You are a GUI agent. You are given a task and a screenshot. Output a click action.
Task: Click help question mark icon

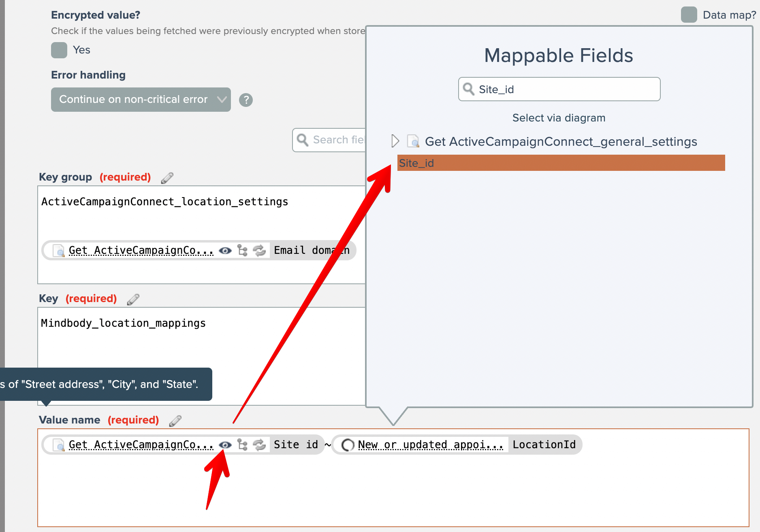(246, 100)
